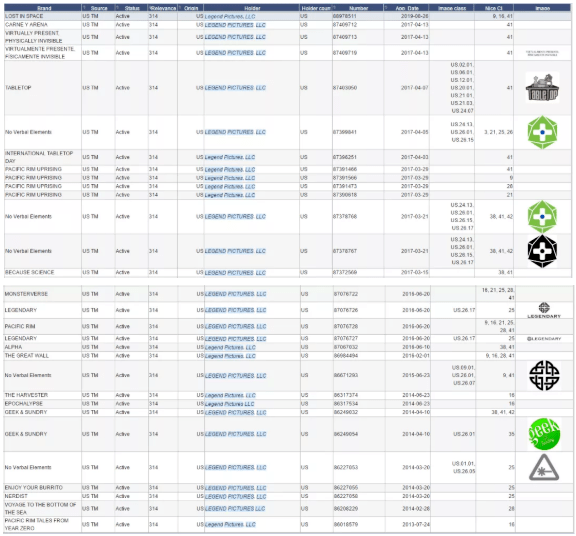Image resolution: width=576 pixels, height=536 pixels.
Task: Open the small LEGENDARY wordmark image
Action: pyautogui.click(x=544, y=339)
